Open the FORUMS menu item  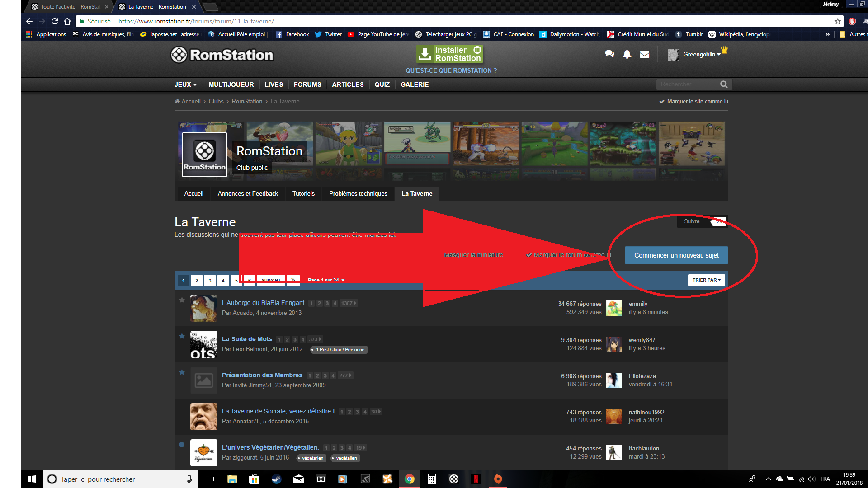(307, 84)
